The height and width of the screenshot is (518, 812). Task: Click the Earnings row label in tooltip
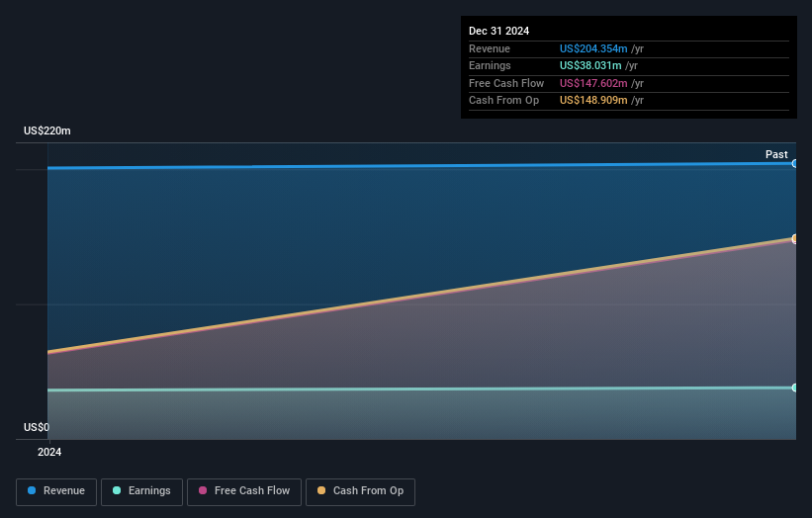click(490, 65)
